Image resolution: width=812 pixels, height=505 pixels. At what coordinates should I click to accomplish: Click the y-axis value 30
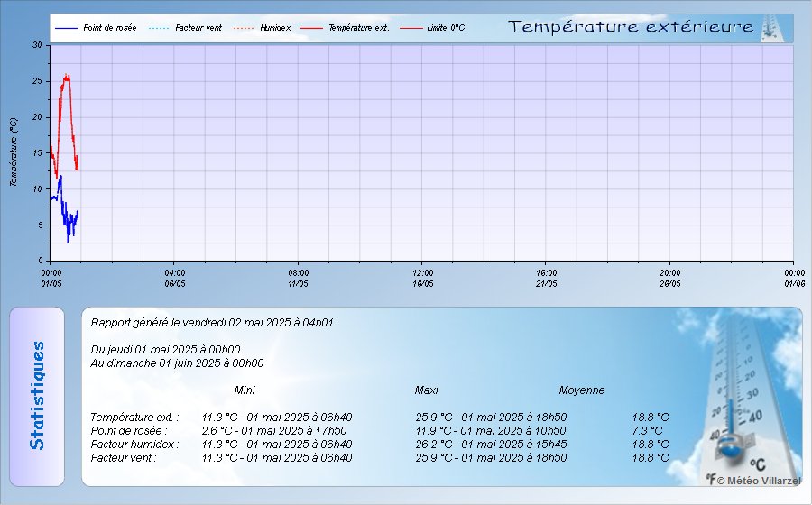click(37, 45)
